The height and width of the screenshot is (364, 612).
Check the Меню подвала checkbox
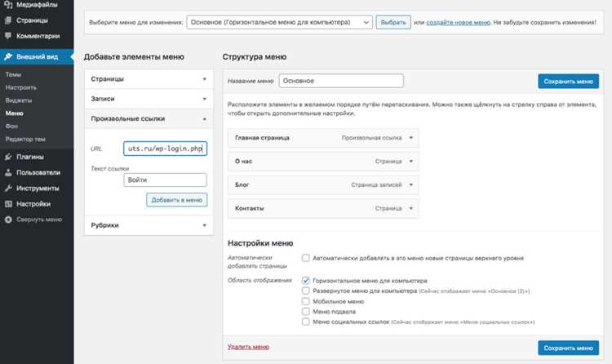(x=306, y=311)
